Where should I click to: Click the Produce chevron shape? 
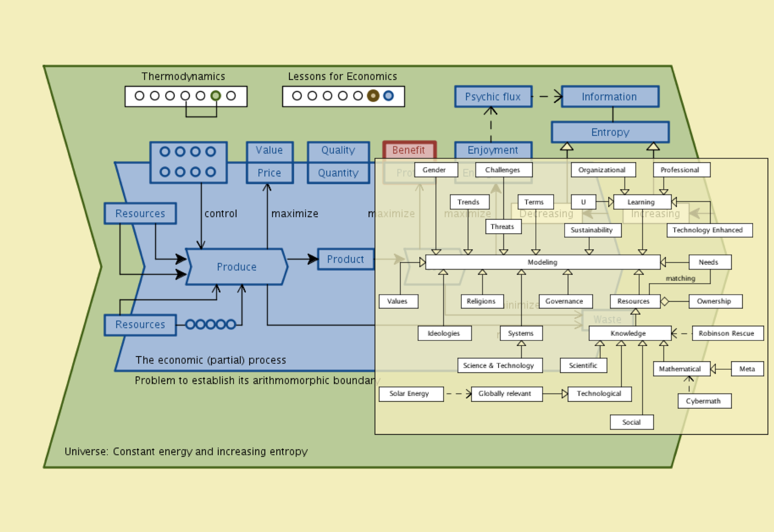tap(237, 267)
